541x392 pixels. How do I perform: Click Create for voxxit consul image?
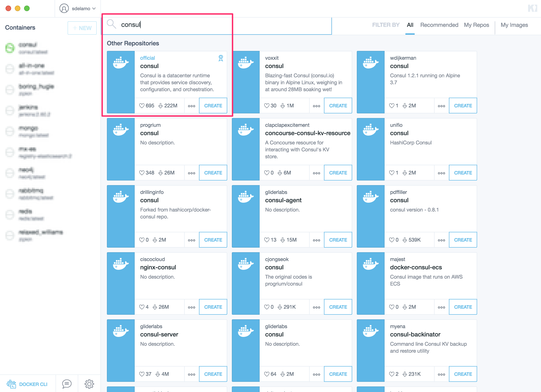(x=338, y=105)
